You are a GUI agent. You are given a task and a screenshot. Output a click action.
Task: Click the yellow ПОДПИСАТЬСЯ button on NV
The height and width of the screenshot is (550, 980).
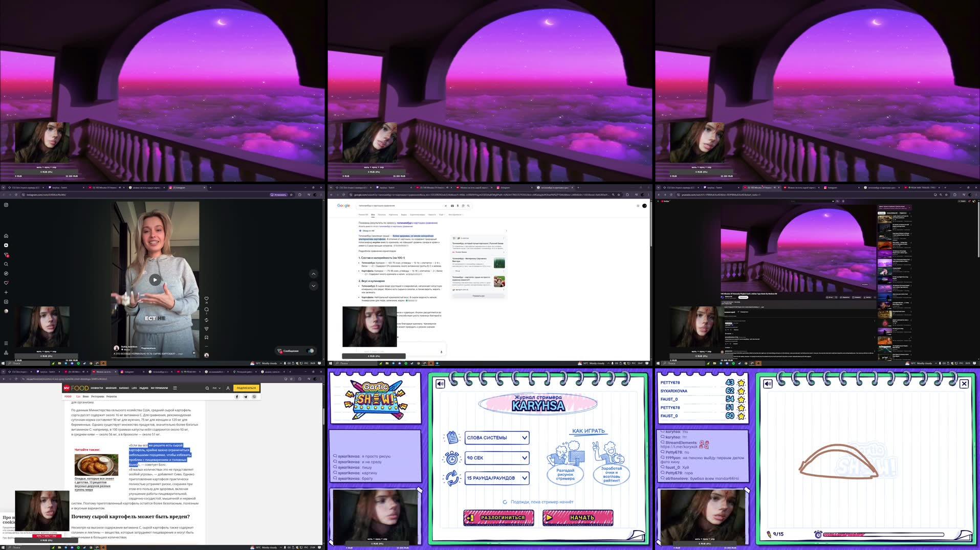coord(246,388)
